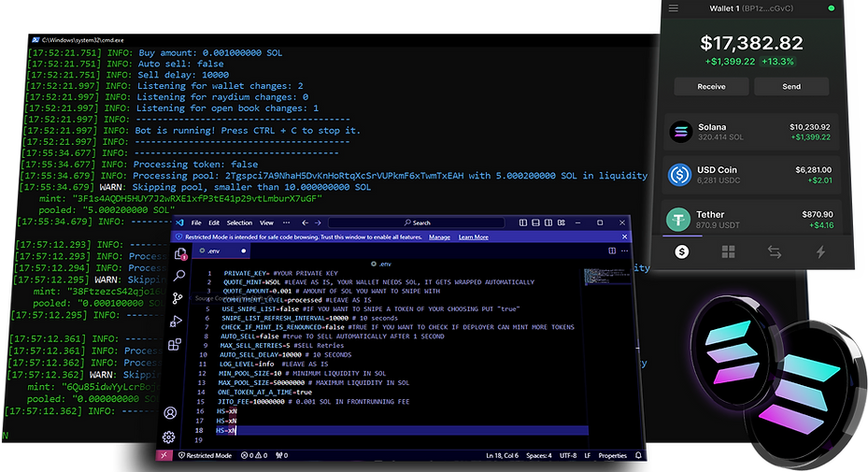Screen dimensions: 868x472
Task: Change indentation via Spaces: 4
Action: [x=538, y=455]
